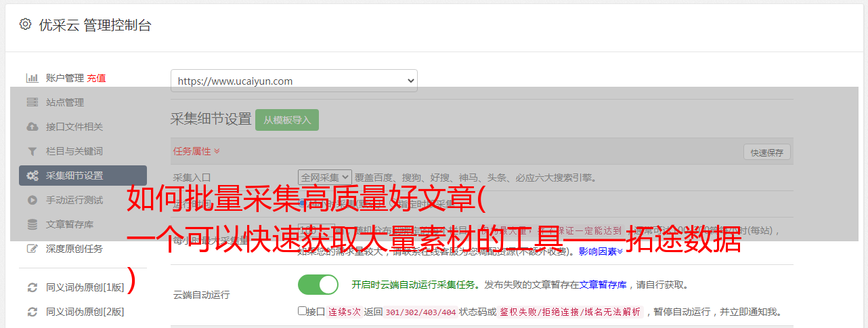Collapse the 任务属性 section header

click(196, 151)
